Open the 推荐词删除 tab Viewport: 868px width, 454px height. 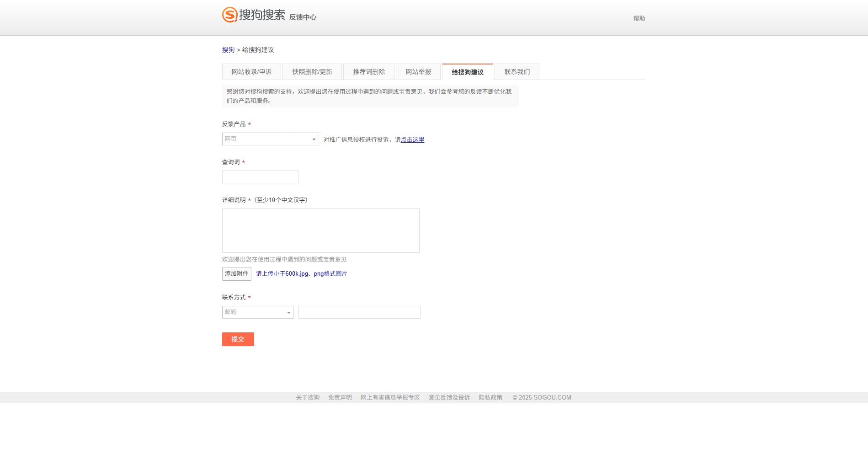pos(368,72)
